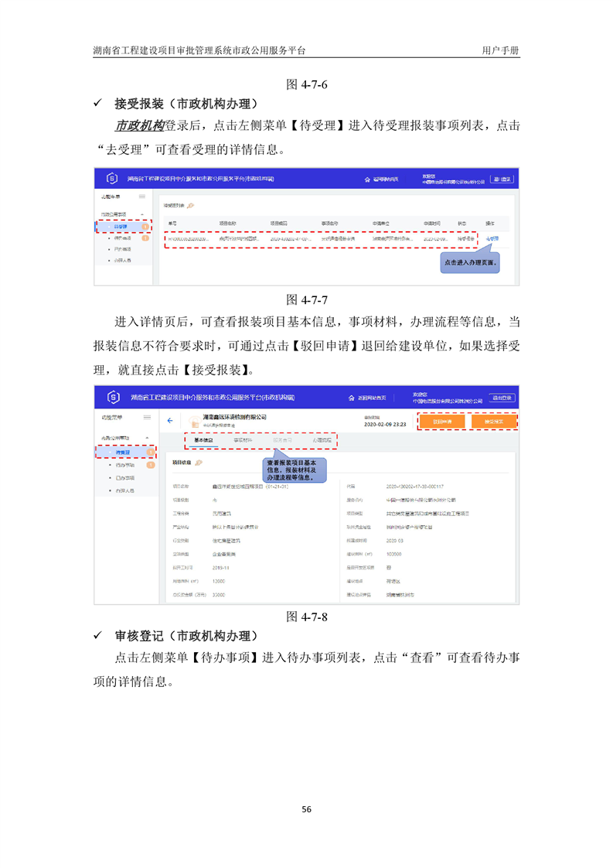613x868 pixels.
Task: Click 申请时间 column header in Figure 4-7-7 table
Action: (x=432, y=223)
